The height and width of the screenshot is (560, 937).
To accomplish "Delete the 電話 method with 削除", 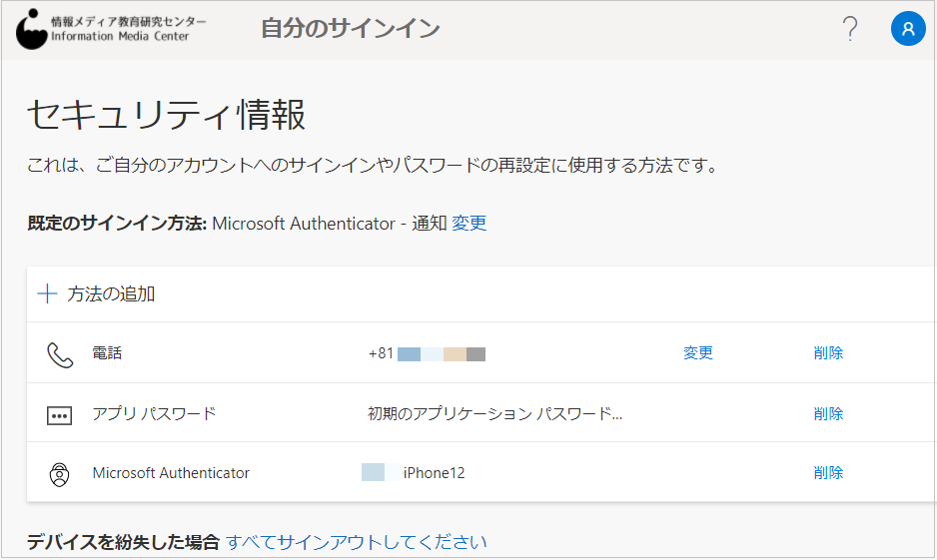I will tap(828, 352).
